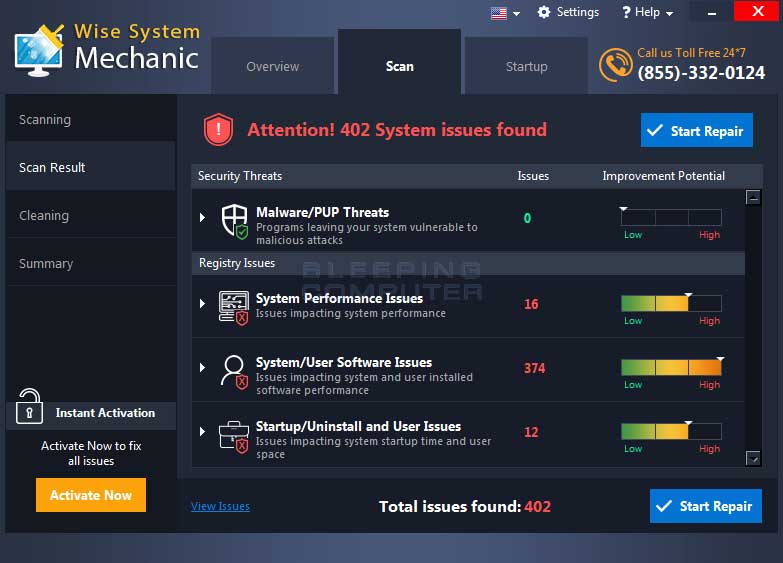Click the toll free number (855)-332-0124

pyautogui.click(x=701, y=73)
